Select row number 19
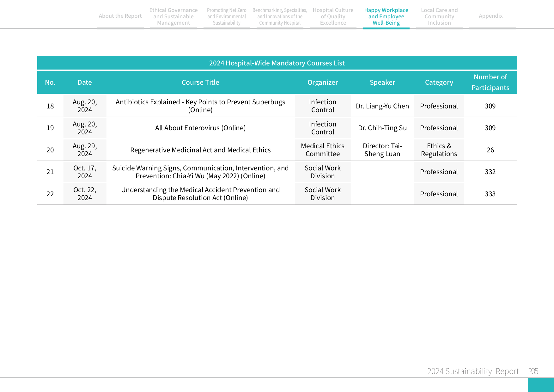Viewport: 554px width, 392px height. click(x=50, y=128)
